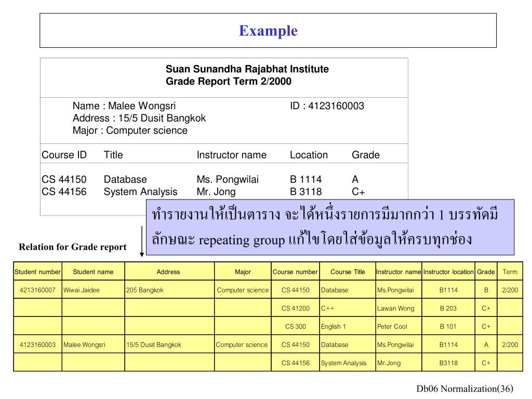
Task: Click the "Name : Malee Wongsri" line
Action: (124, 106)
